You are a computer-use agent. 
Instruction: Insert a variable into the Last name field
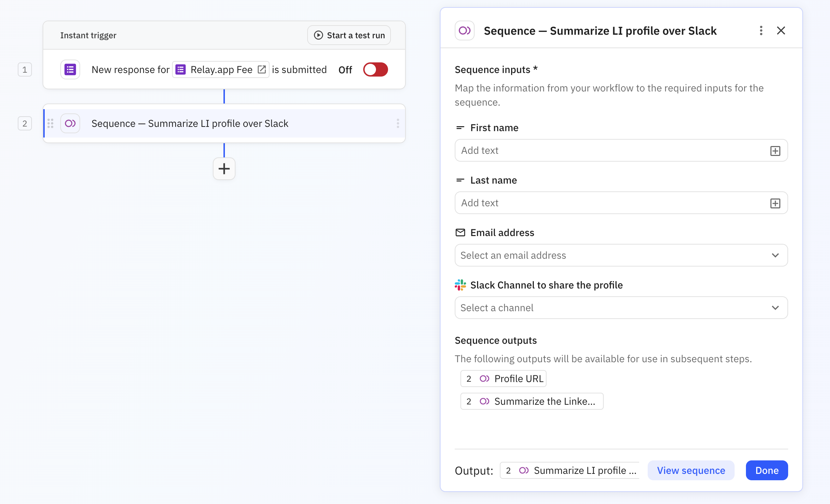pos(775,203)
